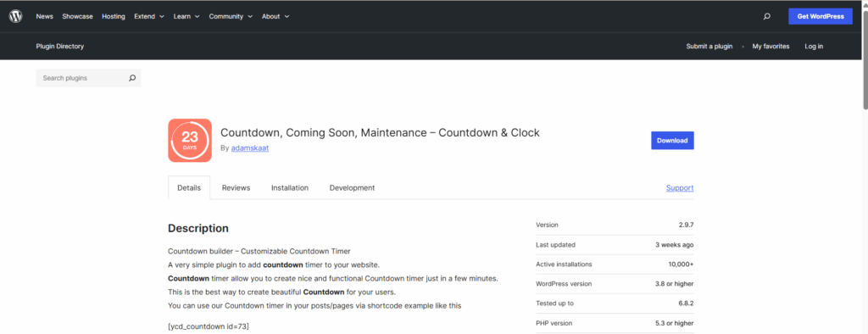This screenshot has width=868, height=334.
Task: Open the Showcase menu item
Action: pos(77,17)
